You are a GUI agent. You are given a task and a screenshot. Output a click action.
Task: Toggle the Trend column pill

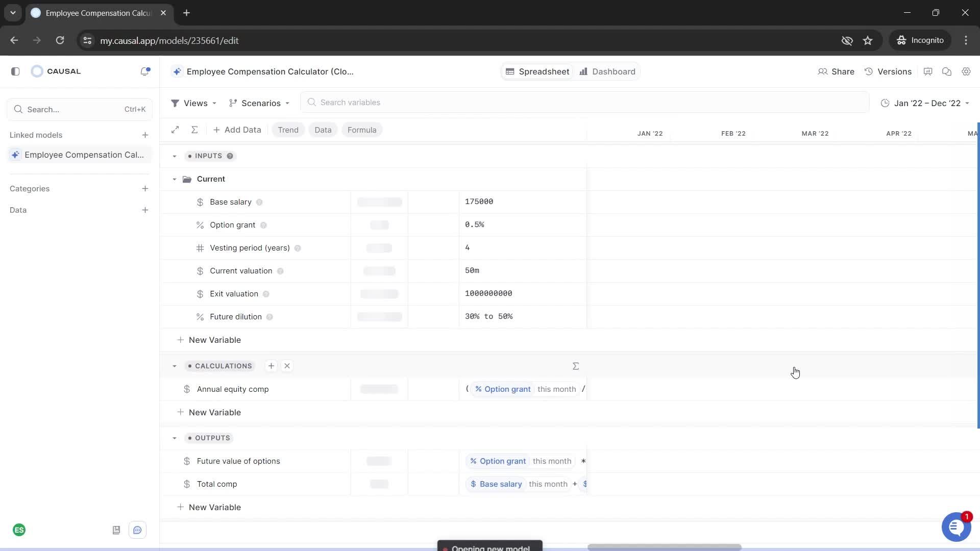[288, 130]
